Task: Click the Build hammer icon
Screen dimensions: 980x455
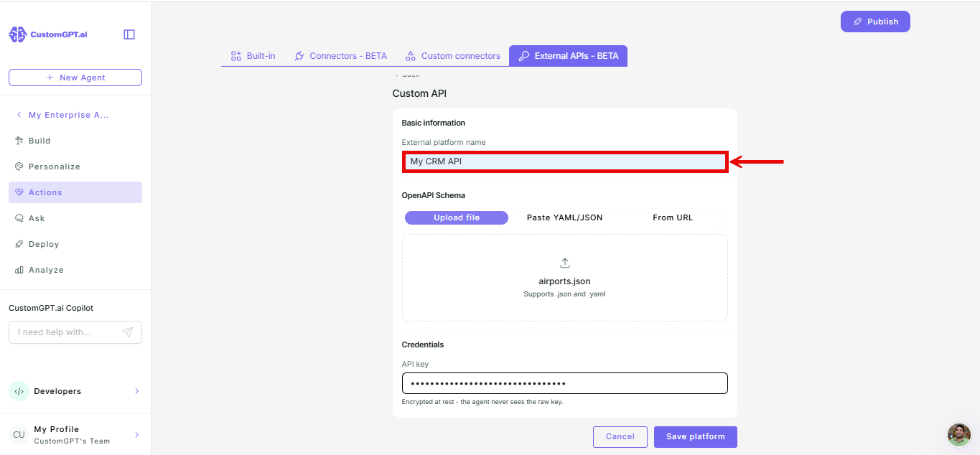Action: (19, 141)
